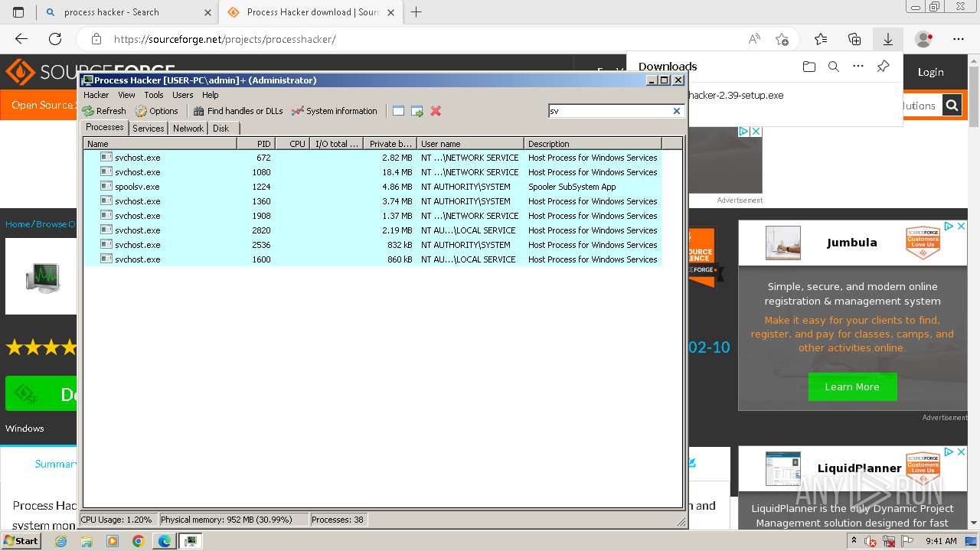This screenshot has height=551, width=980.
Task: Click the spoolsv.exe process icon
Action: click(106, 187)
